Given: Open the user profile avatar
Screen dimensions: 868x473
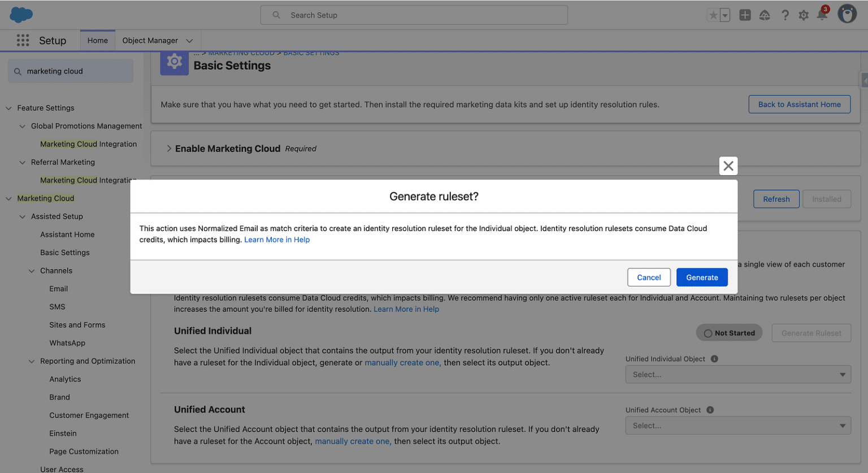Looking at the screenshot, I should 847,14.
